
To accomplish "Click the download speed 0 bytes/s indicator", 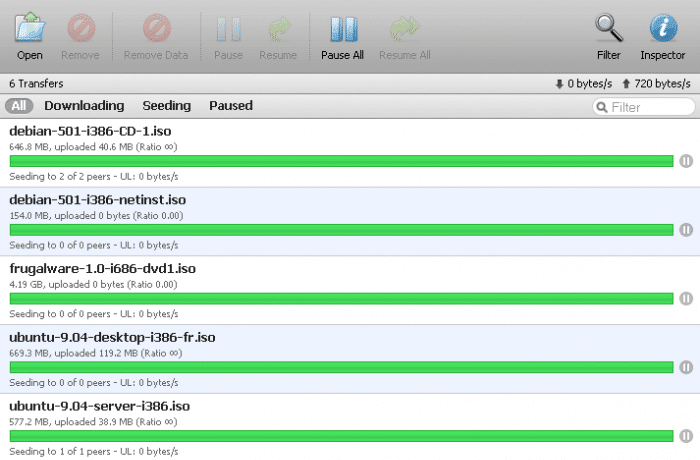I will (x=583, y=84).
